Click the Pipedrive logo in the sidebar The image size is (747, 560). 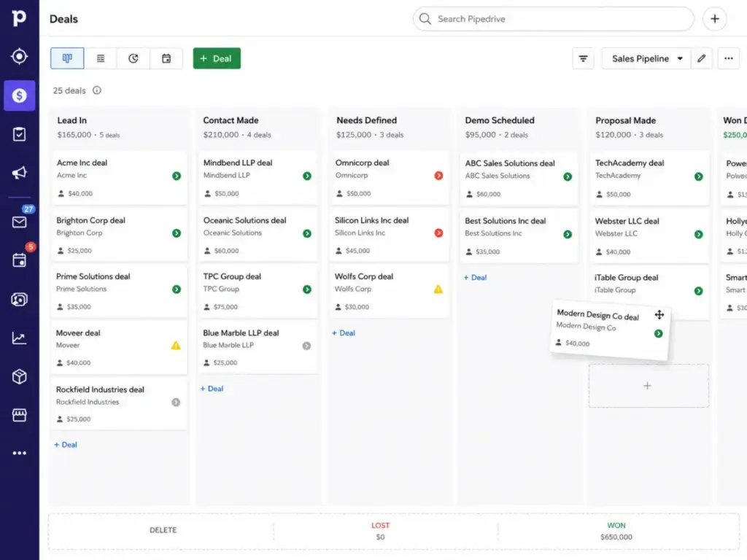point(18,17)
